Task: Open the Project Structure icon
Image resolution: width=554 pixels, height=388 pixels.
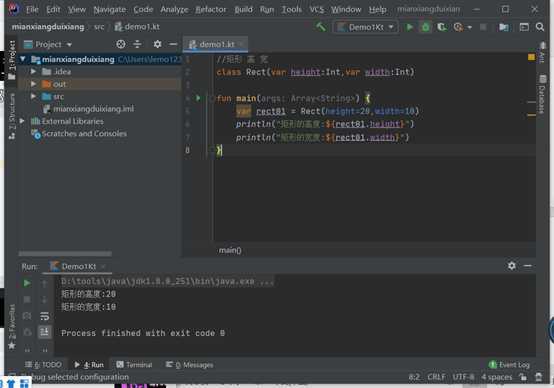Action: point(504,27)
